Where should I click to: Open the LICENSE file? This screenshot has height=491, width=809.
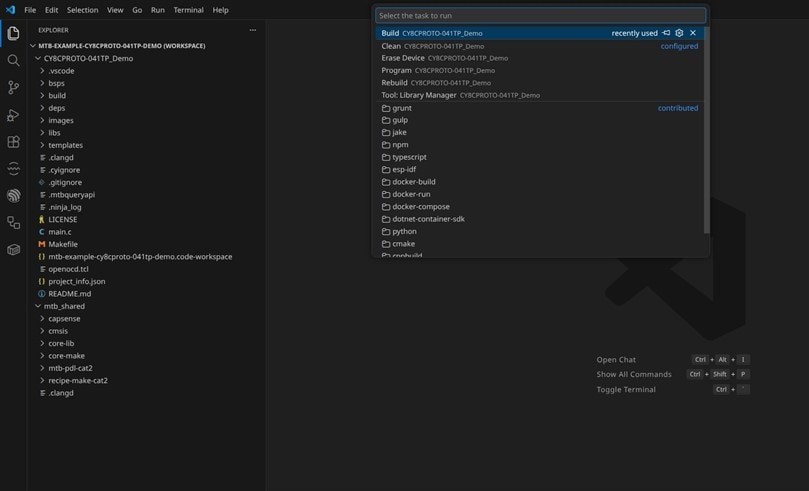pos(147,219)
